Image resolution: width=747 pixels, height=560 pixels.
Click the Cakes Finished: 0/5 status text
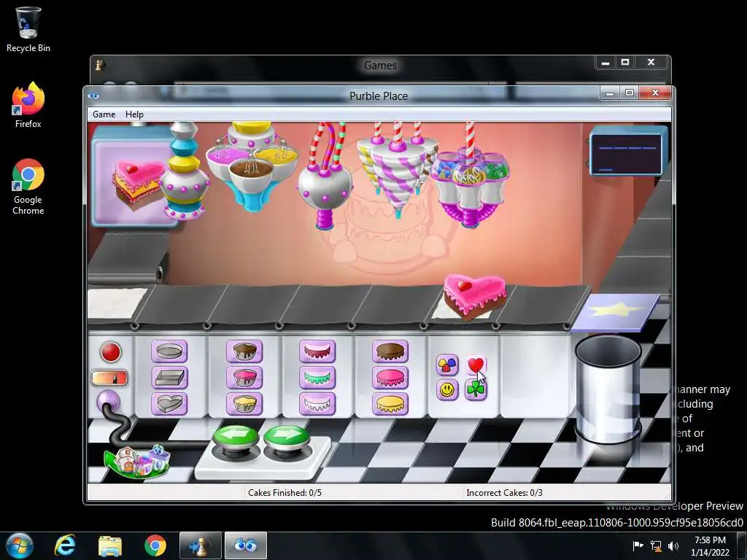point(285,493)
